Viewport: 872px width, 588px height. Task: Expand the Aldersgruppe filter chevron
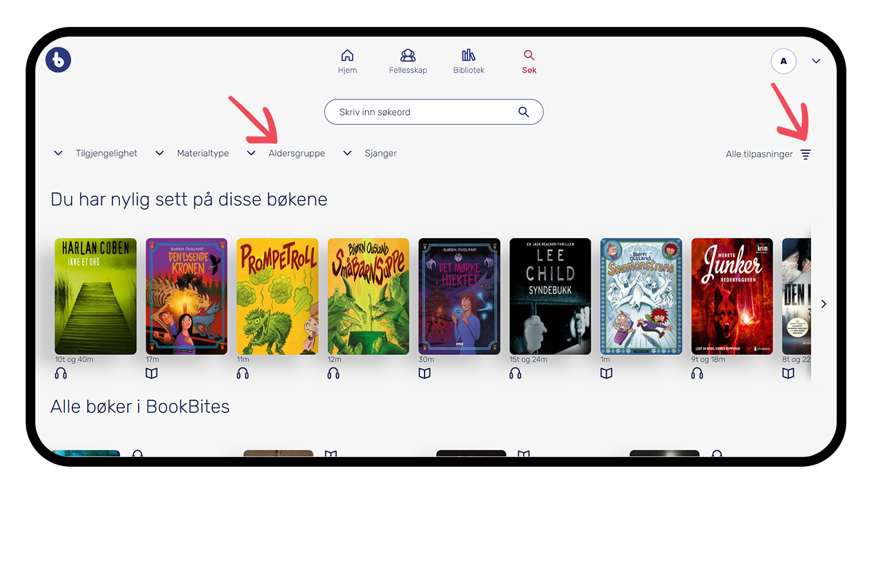pyautogui.click(x=251, y=153)
